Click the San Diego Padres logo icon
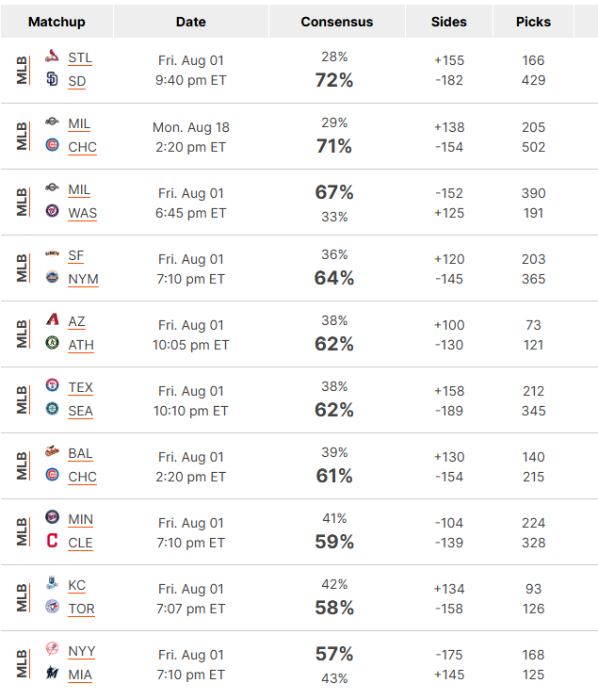Viewport: 598px width, 700px height. click(52, 79)
